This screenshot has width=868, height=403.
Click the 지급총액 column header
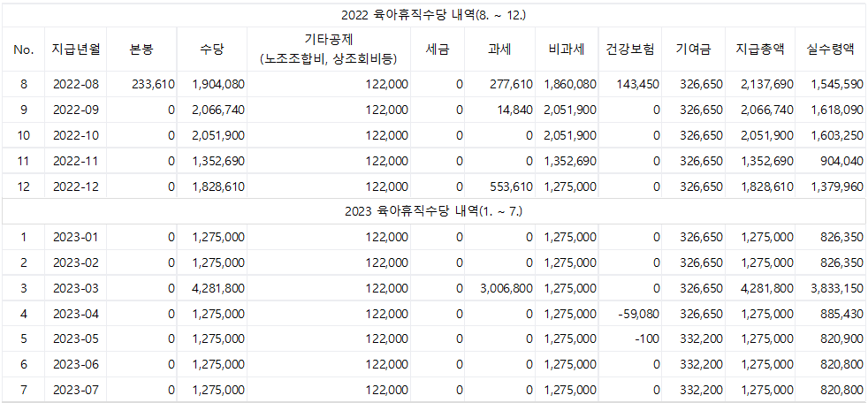[x=760, y=49]
